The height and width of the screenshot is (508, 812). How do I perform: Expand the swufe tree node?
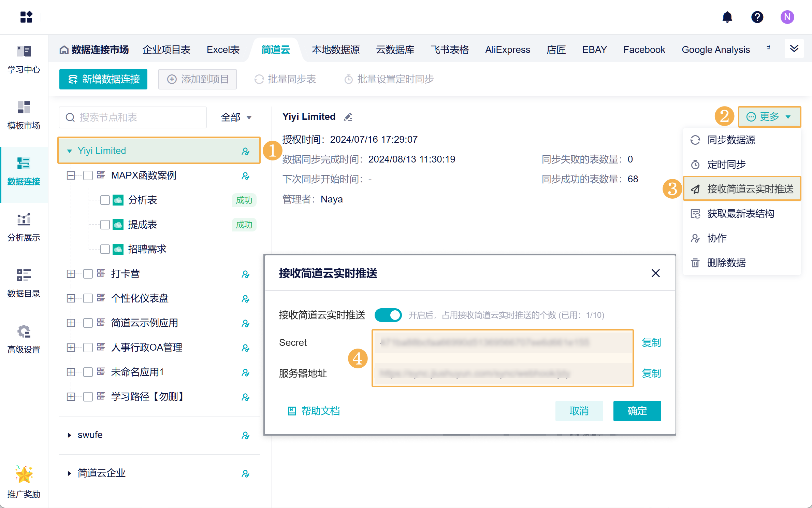click(70, 435)
